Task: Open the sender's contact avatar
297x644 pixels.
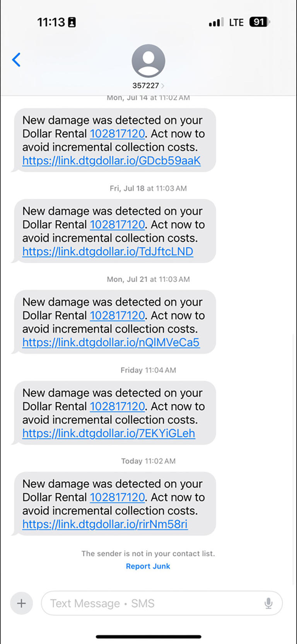Action: tap(148, 61)
